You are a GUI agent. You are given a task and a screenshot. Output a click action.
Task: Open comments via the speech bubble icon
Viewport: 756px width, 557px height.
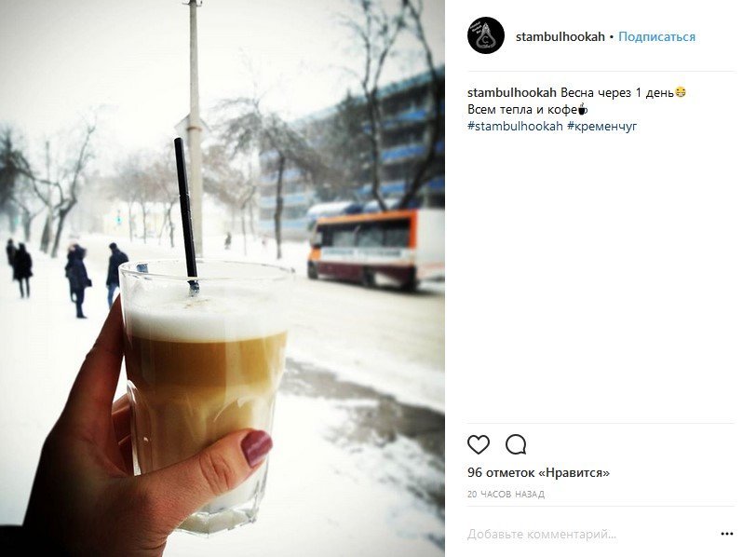coord(516,444)
